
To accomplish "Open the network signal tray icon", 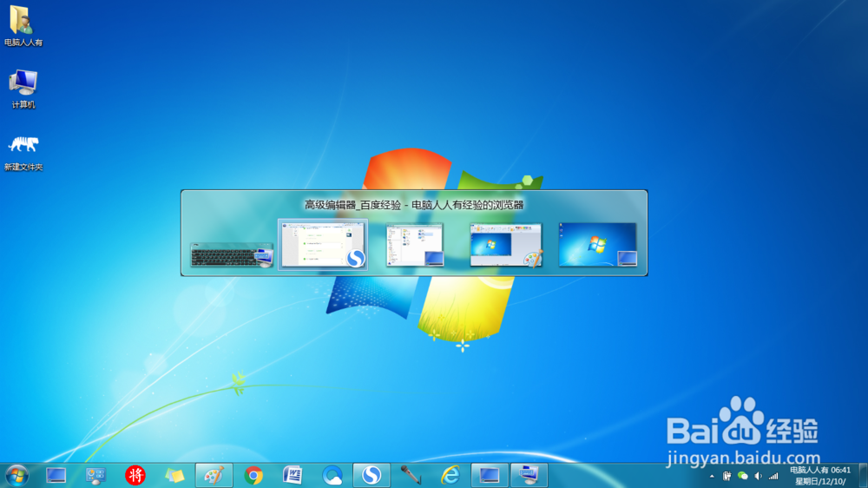I will (x=774, y=476).
